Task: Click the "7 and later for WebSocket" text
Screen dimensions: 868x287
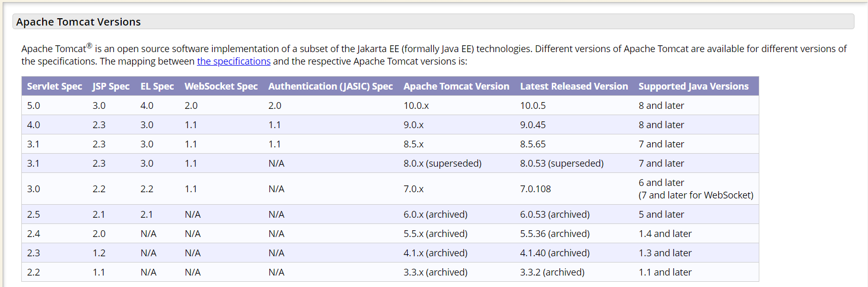Action: (x=695, y=195)
